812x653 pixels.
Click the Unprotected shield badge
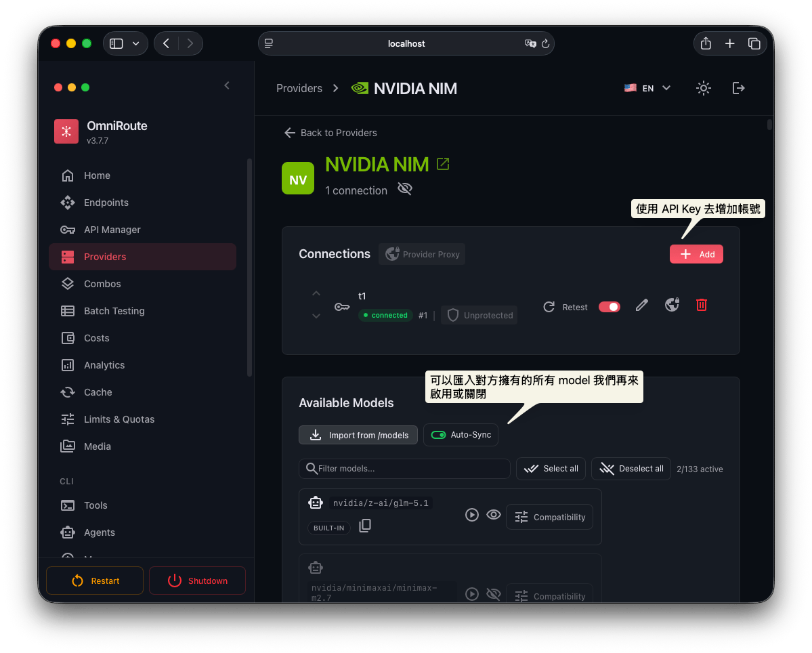479,316
